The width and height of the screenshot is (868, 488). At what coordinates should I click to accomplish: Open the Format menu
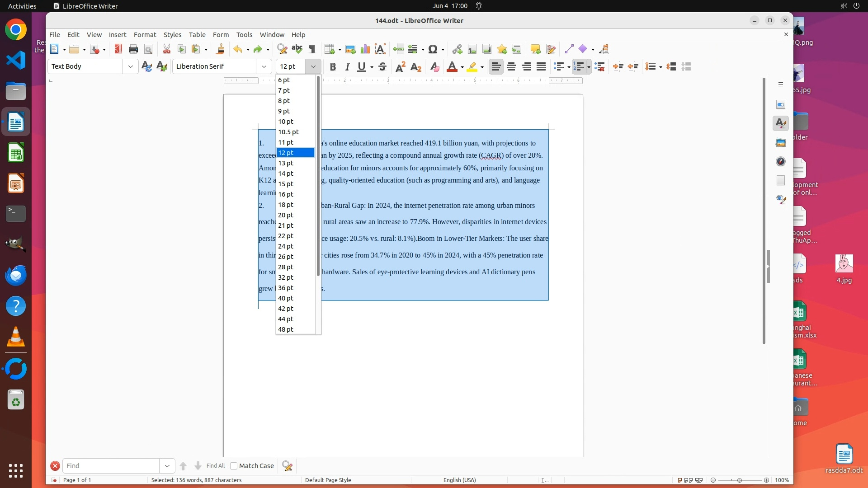tap(145, 35)
